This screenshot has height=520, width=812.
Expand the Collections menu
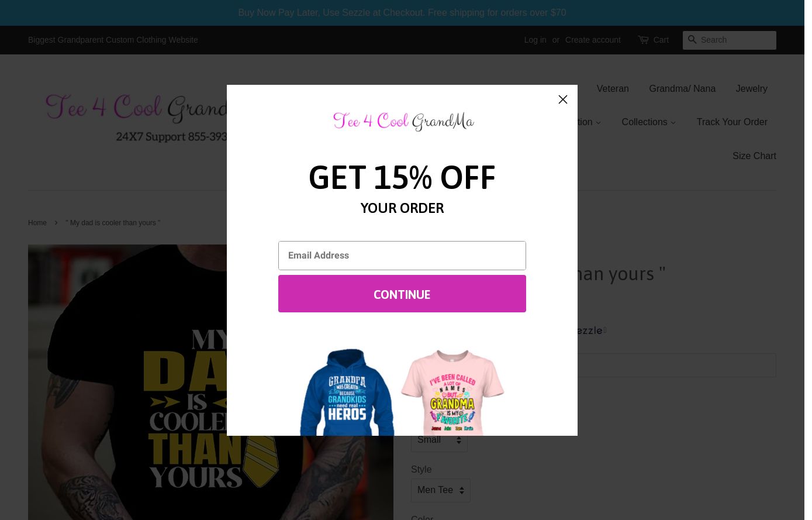point(648,122)
